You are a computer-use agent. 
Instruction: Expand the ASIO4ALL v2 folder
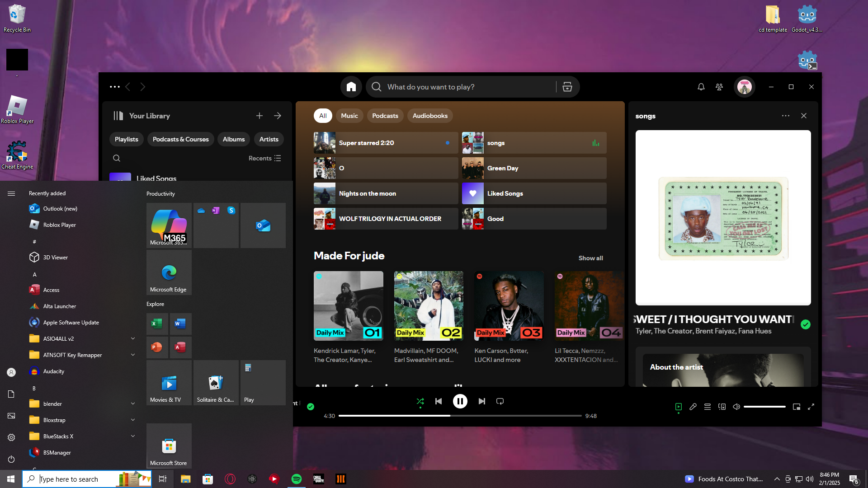point(132,338)
